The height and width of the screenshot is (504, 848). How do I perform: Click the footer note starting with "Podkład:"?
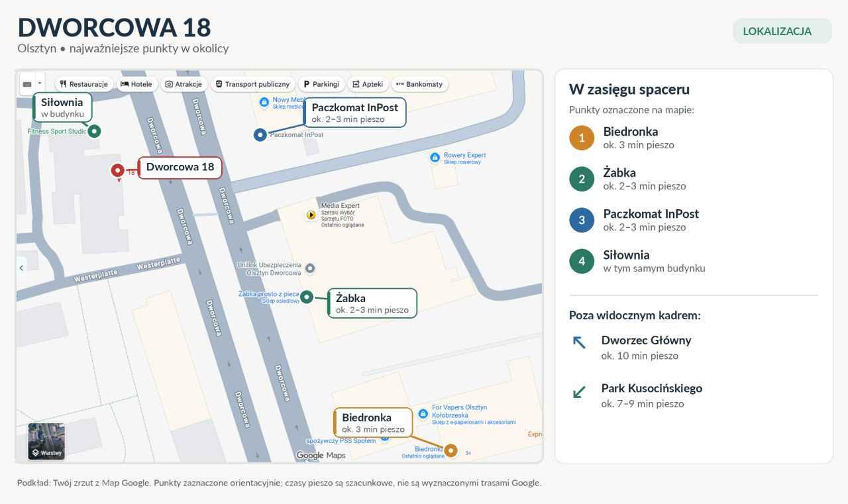[280, 483]
